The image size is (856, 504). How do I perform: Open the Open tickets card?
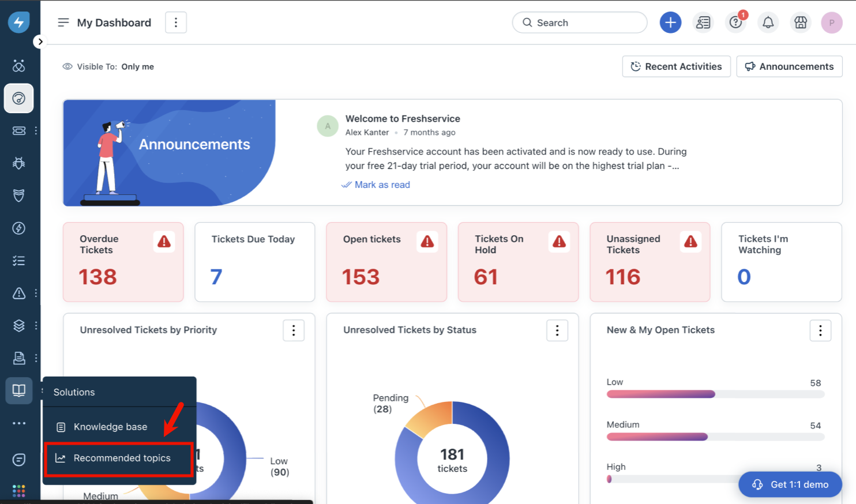click(x=386, y=262)
